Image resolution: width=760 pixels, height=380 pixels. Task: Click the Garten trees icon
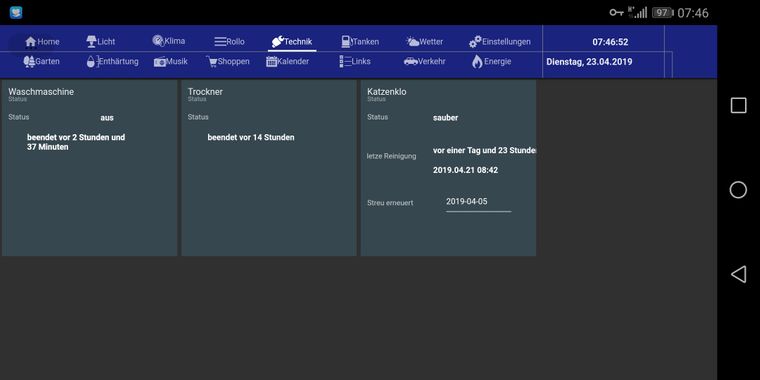coord(29,62)
